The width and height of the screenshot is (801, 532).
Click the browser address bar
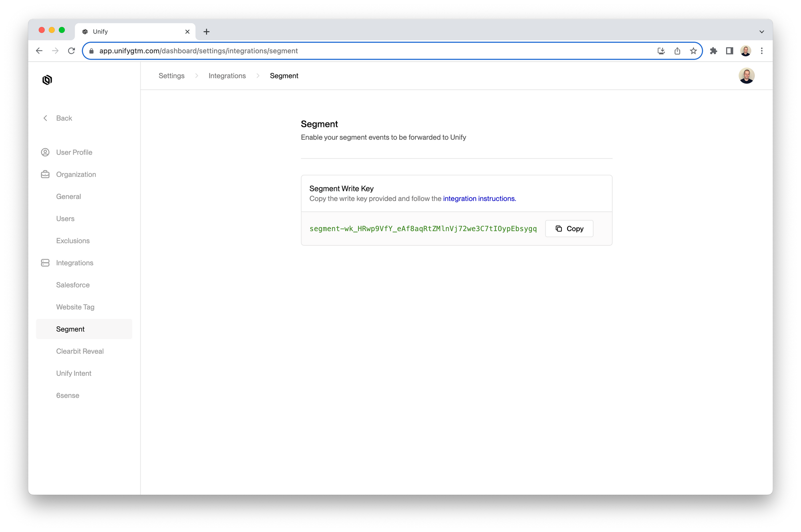tap(360, 51)
